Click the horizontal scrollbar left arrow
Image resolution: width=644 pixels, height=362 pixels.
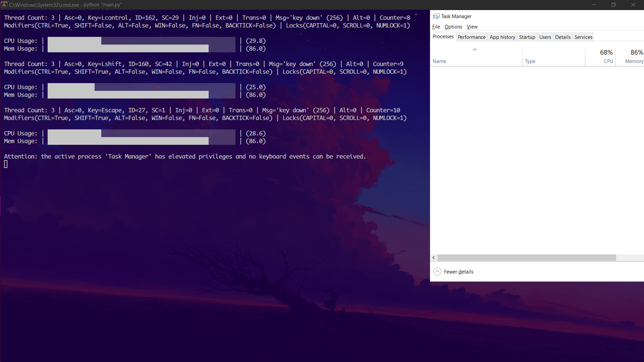click(434, 257)
